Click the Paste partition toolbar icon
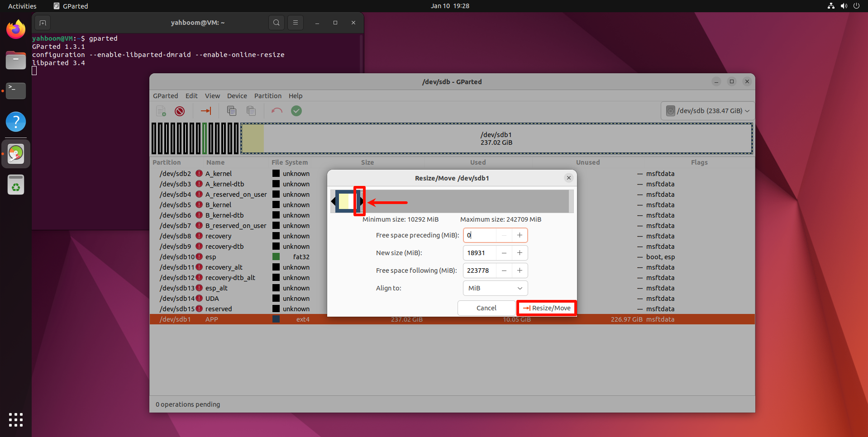 (x=251, y=111)
